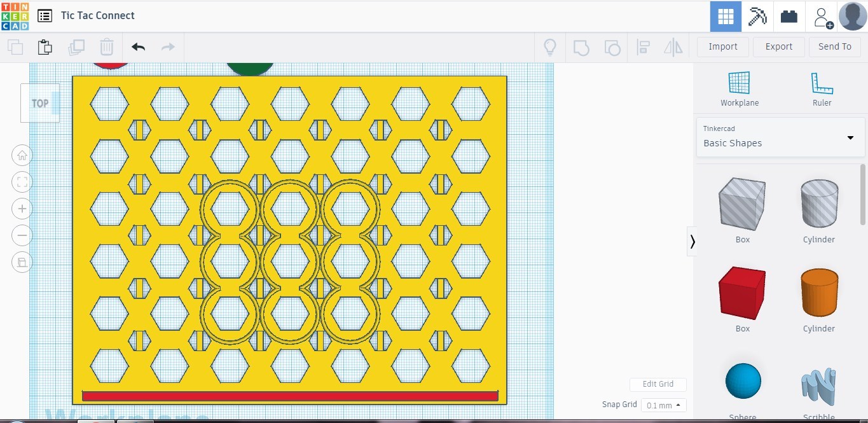Click the Export button
This screenshot has height=423, width=868.
(778, 46)
